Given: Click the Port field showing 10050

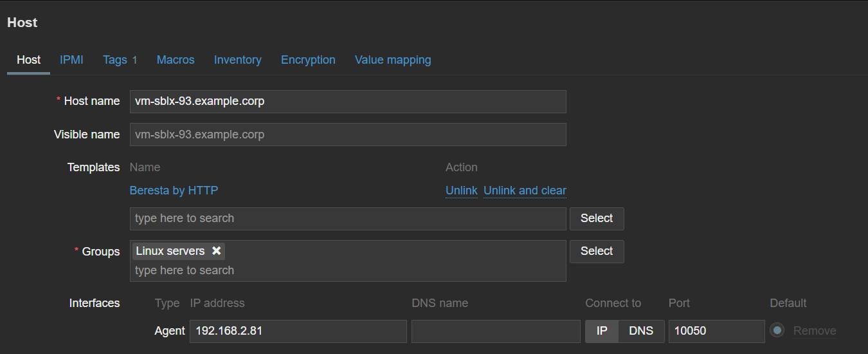Looking at the screenshot, I should (x=716, y=331).
